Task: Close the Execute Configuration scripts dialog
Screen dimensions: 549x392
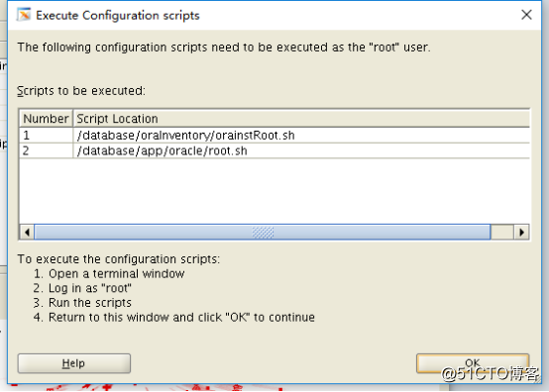Action: click(x=526, y=15)
